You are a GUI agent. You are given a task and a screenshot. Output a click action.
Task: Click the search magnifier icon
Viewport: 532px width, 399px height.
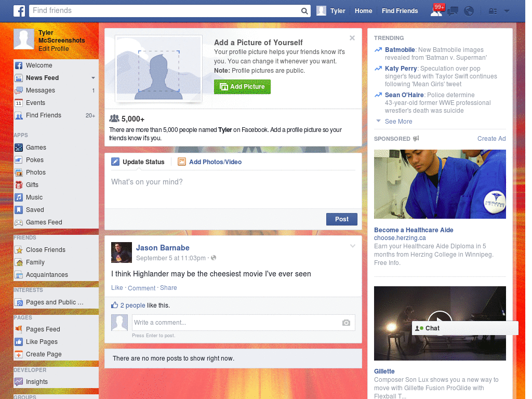click(x=304, y=11)
